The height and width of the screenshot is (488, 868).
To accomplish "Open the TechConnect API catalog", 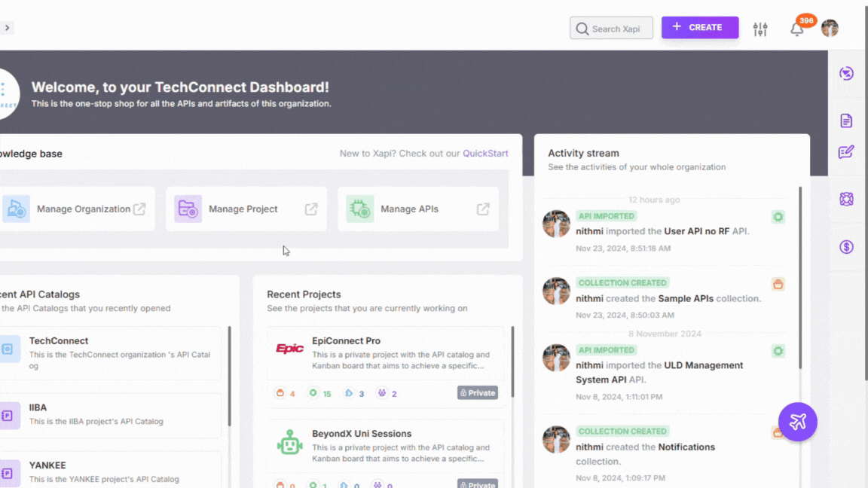I will [109, 353].
